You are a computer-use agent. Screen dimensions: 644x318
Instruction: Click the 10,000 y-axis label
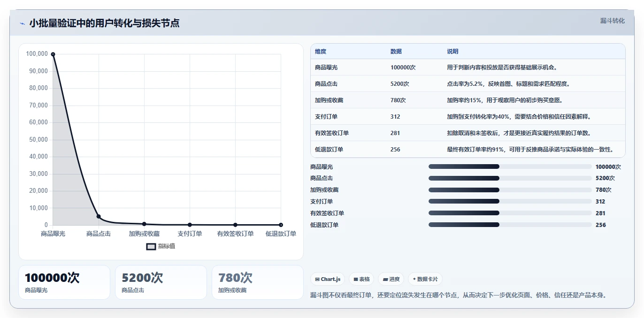coord(38,208)
